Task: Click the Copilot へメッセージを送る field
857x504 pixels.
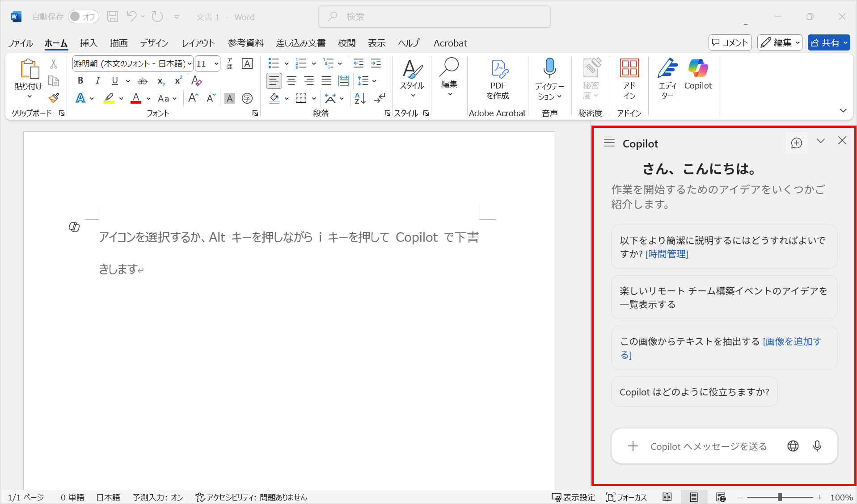Action: [x=709, y=446]
